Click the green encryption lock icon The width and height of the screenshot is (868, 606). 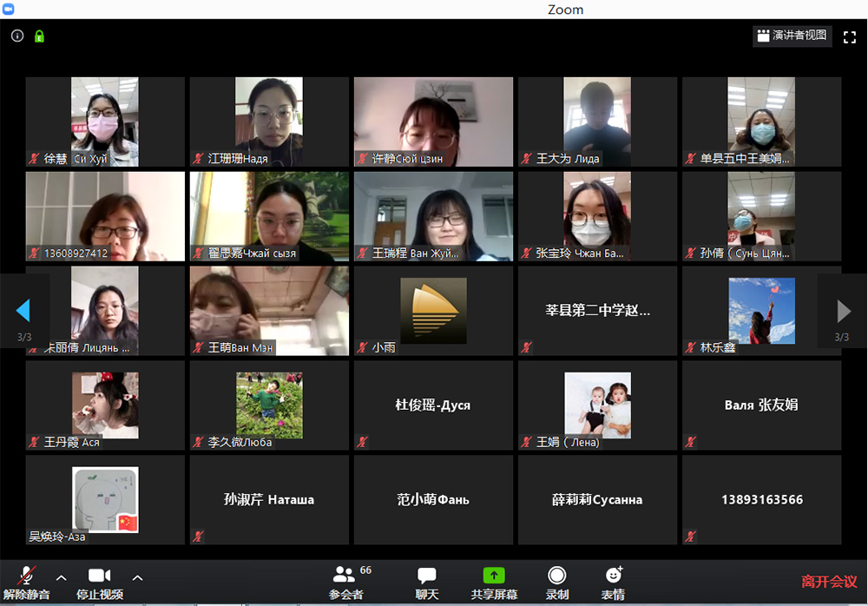click(x=39, y=36)
